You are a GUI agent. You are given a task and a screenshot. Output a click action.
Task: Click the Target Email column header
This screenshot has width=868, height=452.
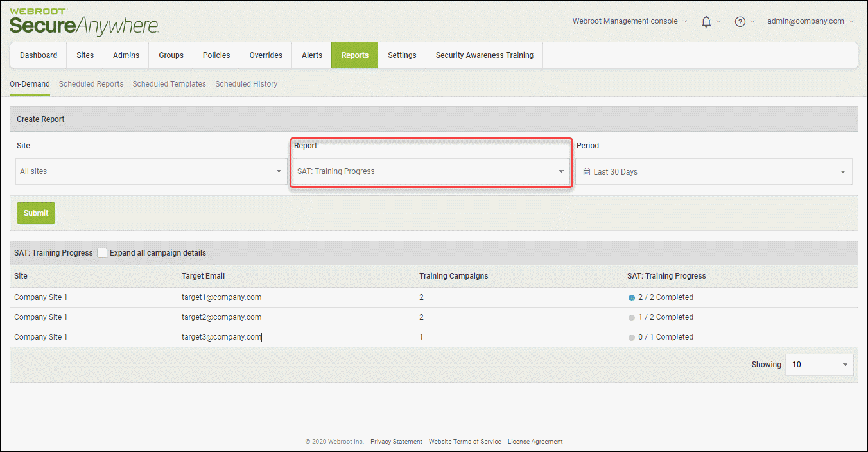(204, 276)
